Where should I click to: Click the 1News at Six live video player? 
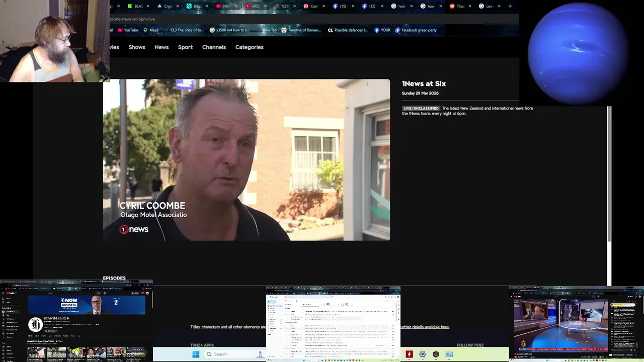(x=247, y=160)
